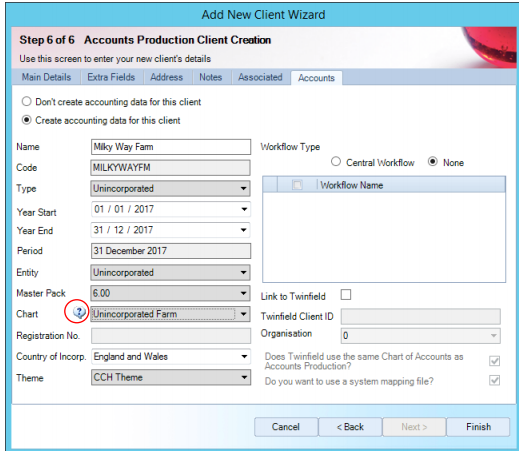Switch to the Extra Fields tab
Viewport: 519px width, 451px height.
point(111,77)
